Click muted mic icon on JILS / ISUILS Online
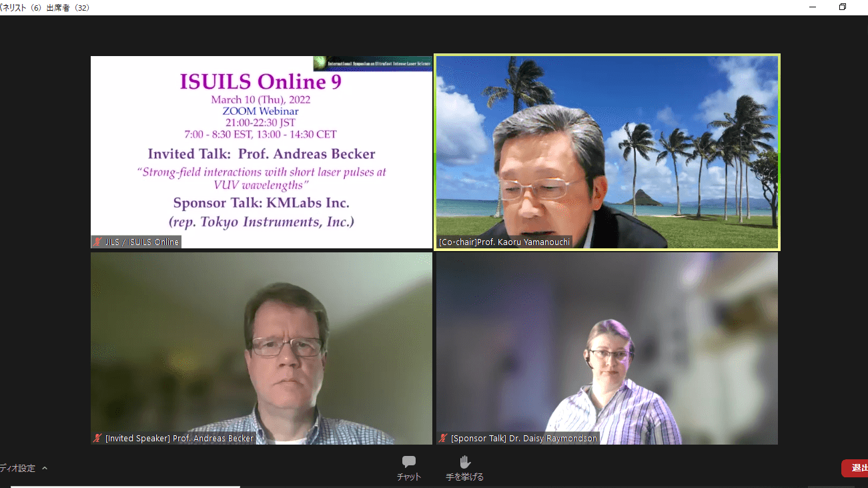Screen dimensions: 868x488 pyautogui.click(x=98, y=242)
